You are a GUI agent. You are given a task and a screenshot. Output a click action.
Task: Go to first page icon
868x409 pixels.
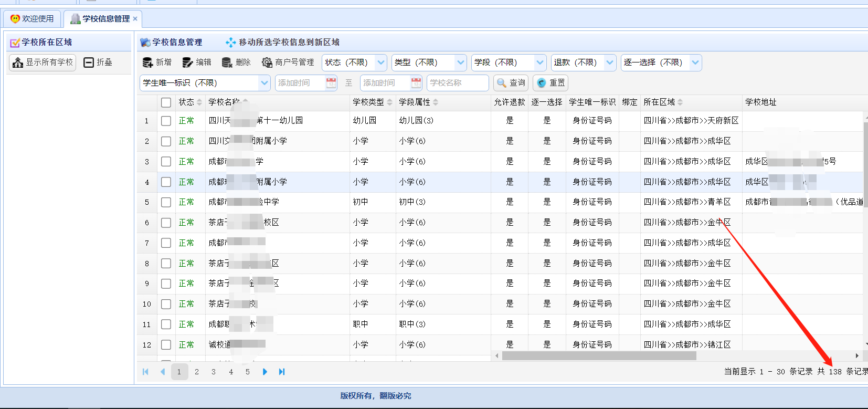coord(145,372)
